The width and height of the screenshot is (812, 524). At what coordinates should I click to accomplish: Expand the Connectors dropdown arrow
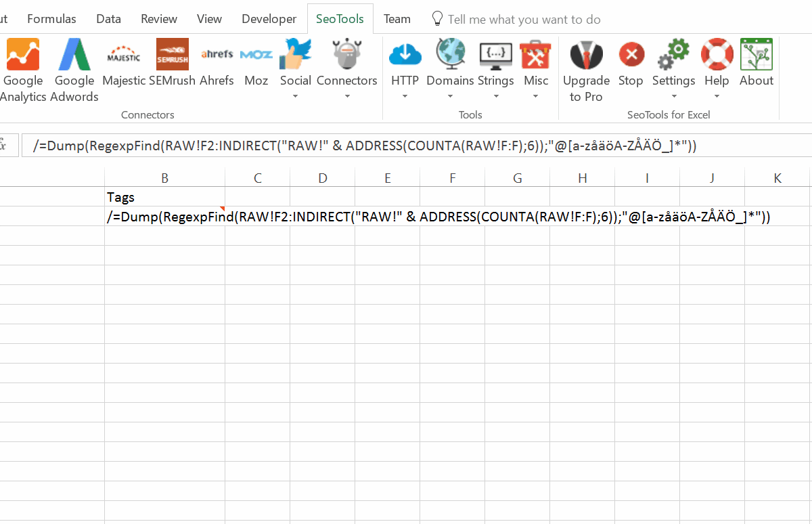click(x=347, y=97)
